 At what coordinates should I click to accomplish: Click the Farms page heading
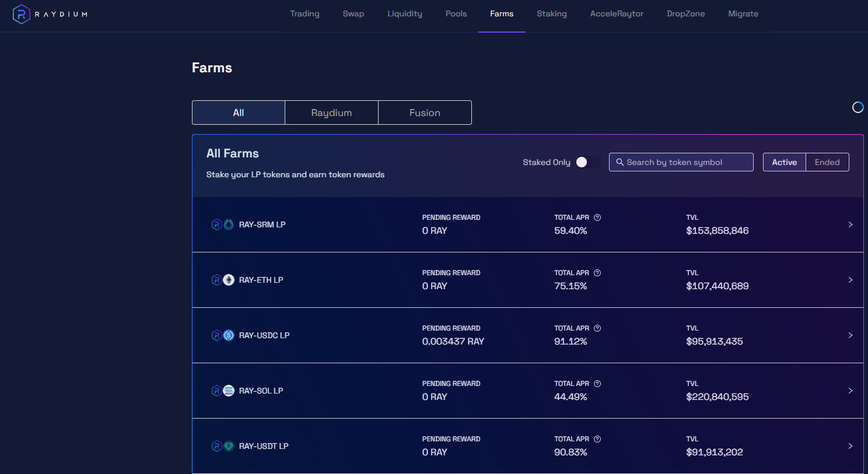(x=212, y=68)
